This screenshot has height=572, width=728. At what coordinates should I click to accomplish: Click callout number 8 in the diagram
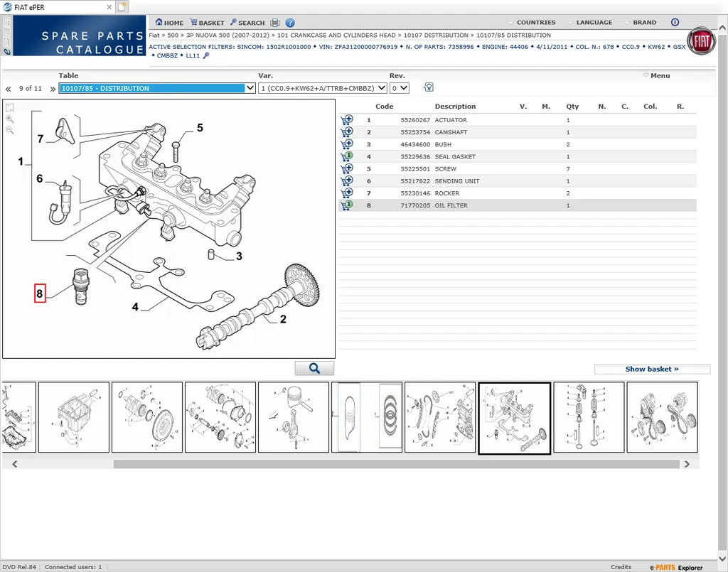40,293
